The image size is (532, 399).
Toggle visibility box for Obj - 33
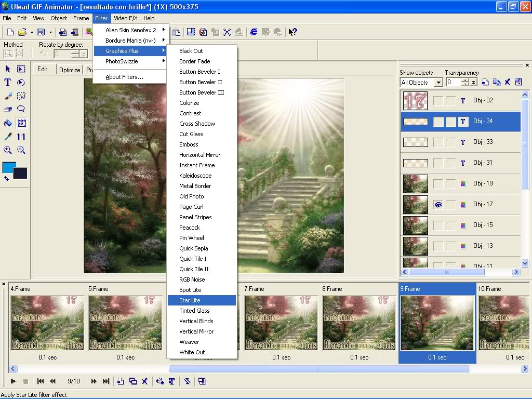[438, 142]
